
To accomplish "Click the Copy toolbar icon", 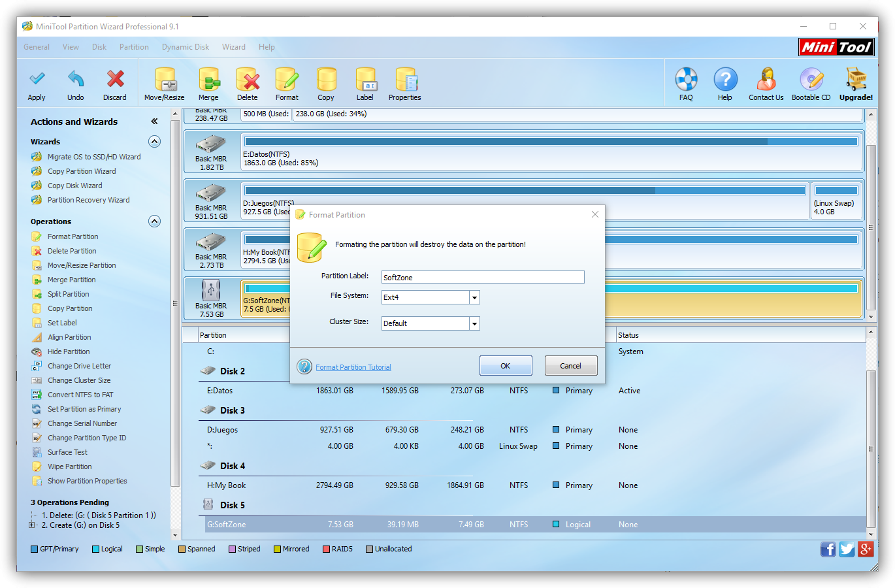I will pos(326,80).
